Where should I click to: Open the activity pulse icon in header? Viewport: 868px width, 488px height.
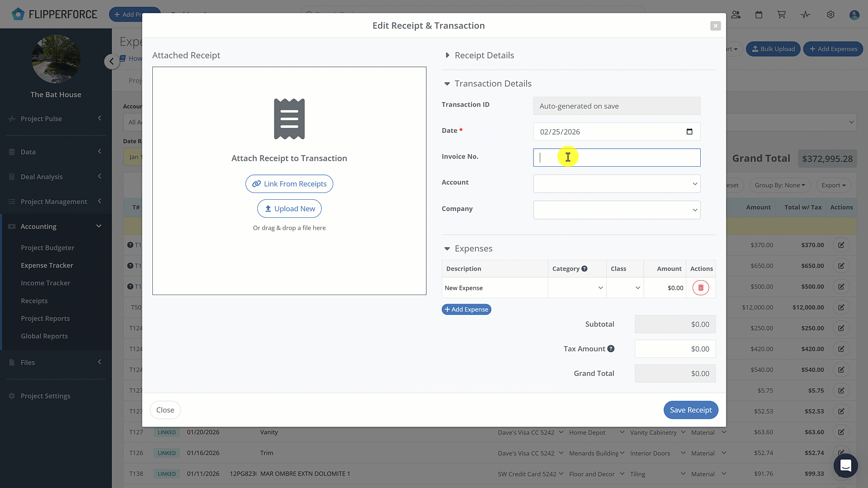pos(805,14)
